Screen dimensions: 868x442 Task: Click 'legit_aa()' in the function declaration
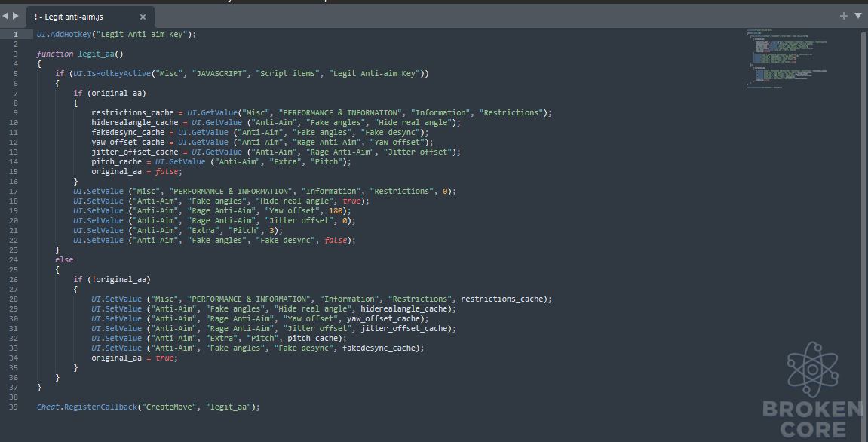(x=100, y=54)
